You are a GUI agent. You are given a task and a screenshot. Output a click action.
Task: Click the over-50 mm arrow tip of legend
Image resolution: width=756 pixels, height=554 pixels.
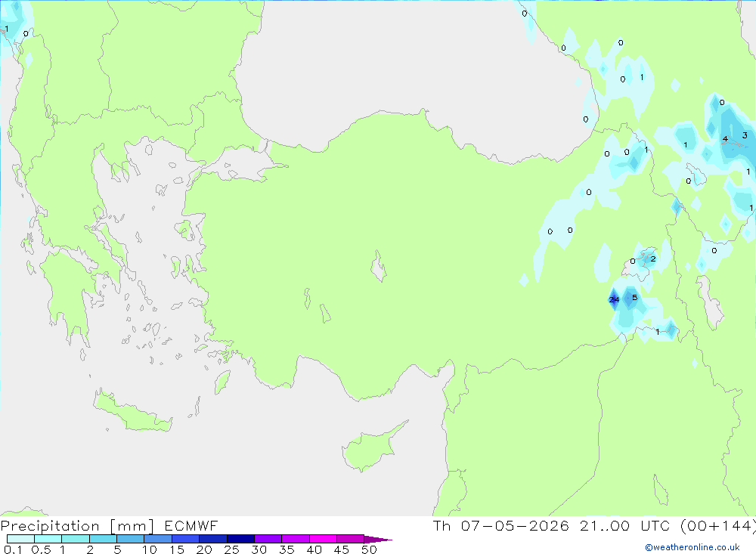(378, 540)
